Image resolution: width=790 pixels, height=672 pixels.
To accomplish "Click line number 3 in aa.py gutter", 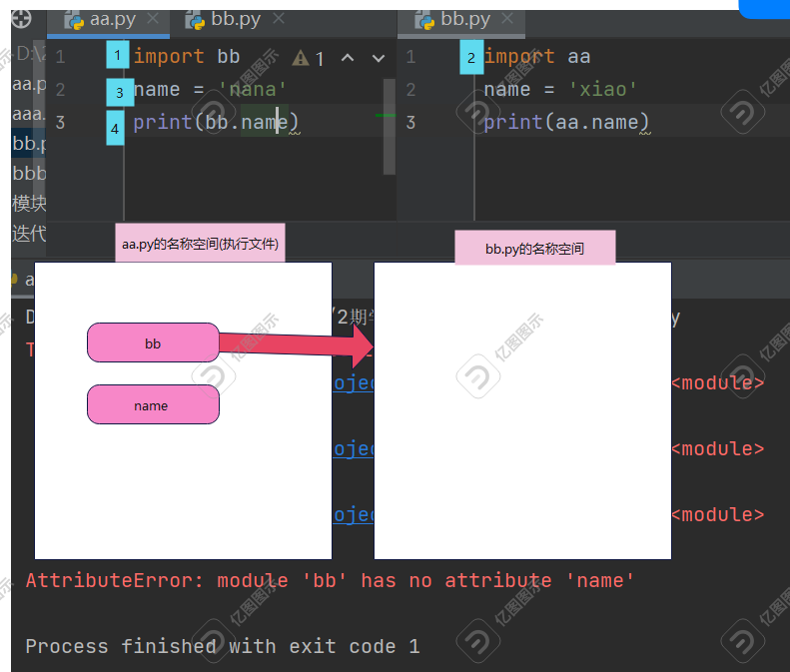I will 60,123.
